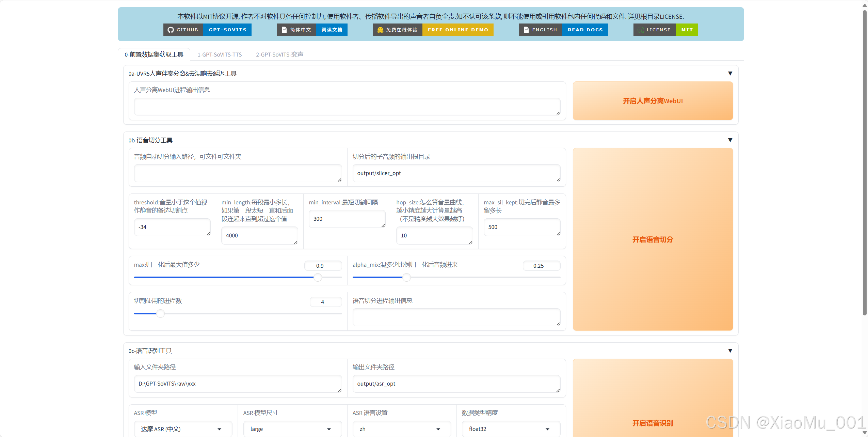Click the GPT-SOVITS header badge

click(227, 30)
